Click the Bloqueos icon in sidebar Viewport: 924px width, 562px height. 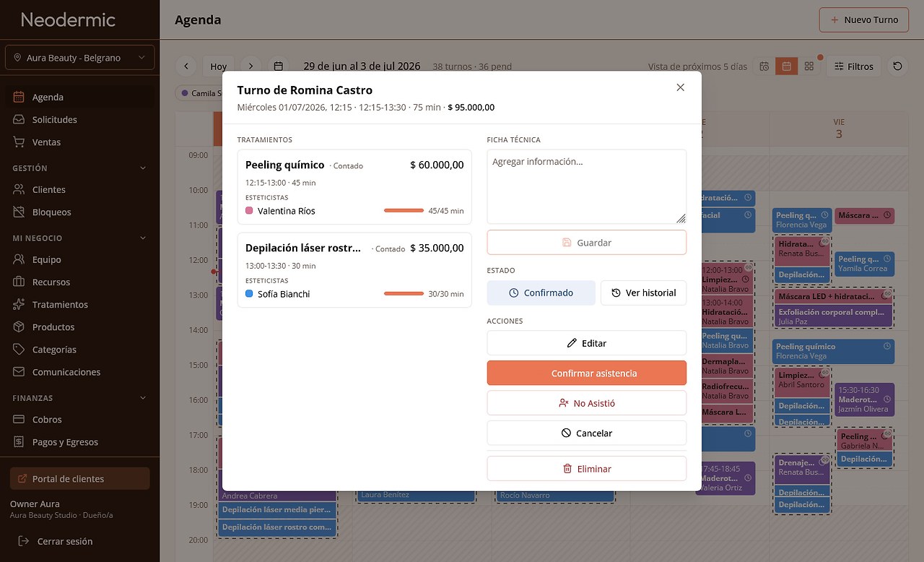click(19, 212)
